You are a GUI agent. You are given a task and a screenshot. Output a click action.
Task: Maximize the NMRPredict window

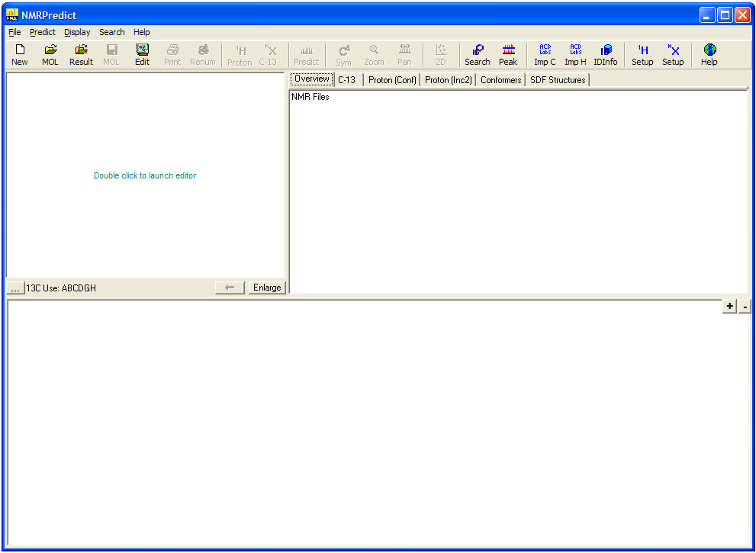click(725, 15)
